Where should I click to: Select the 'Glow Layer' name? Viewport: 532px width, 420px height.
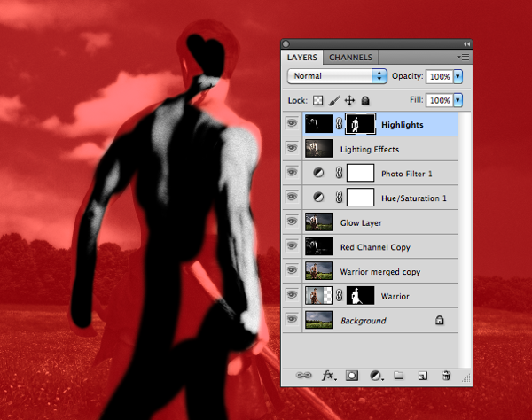point(361,223)
